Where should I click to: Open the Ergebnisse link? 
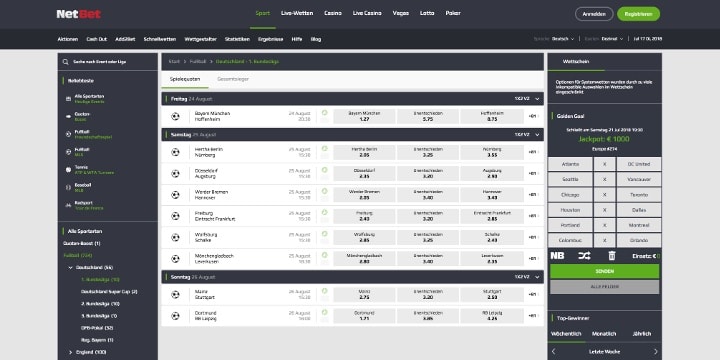click(x=270, y=39)
